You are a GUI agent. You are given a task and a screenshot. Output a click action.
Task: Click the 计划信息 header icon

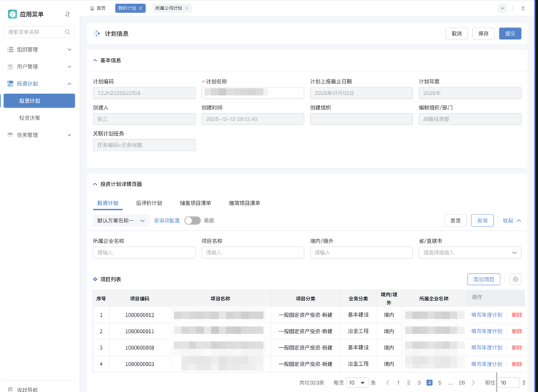97,34
